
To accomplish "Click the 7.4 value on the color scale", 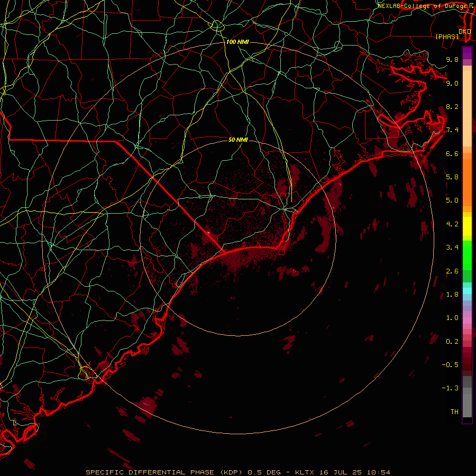I will [x=452, y=130].
